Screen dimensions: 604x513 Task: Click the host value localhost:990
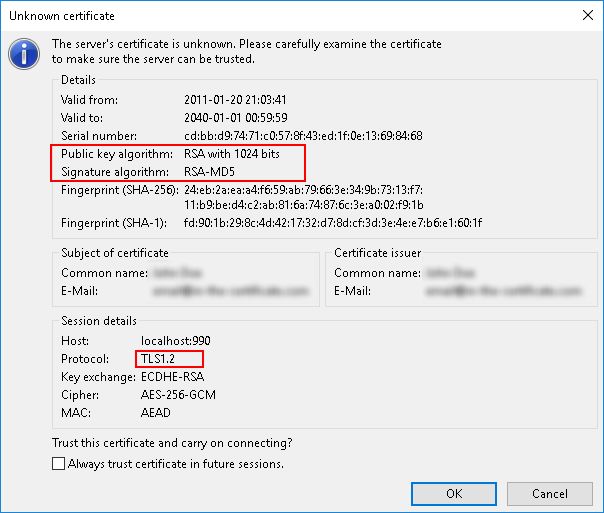(x=176, y=340)
